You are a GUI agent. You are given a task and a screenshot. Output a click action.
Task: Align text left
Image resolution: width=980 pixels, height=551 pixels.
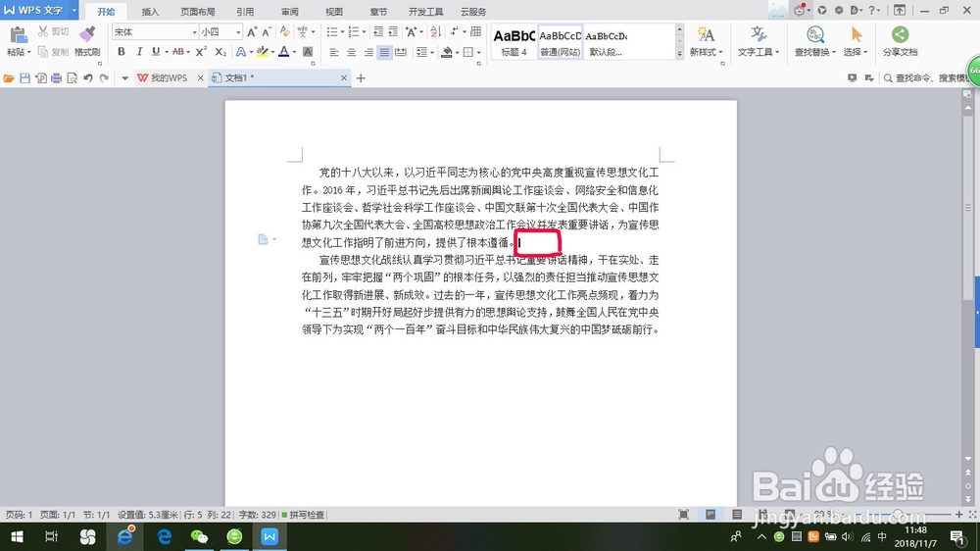tap(334, 52)
